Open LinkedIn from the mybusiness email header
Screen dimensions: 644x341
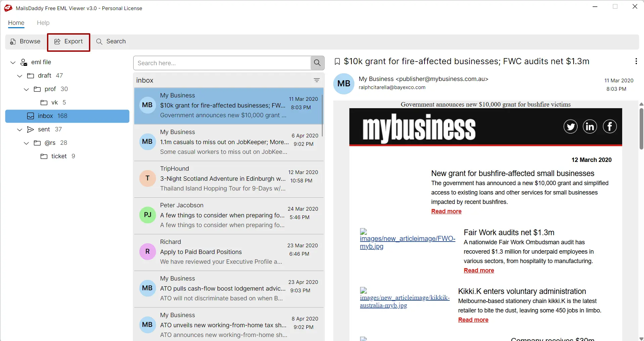coord(590,127)
